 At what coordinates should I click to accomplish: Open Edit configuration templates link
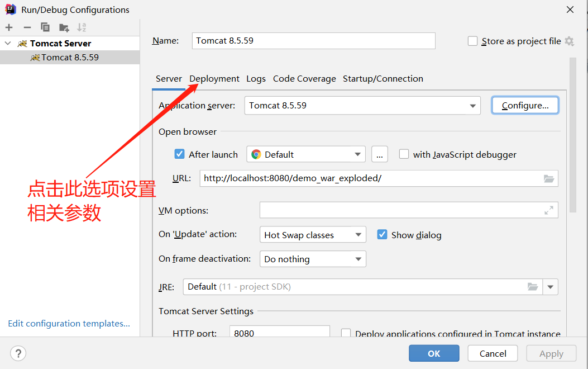(69, 324)
